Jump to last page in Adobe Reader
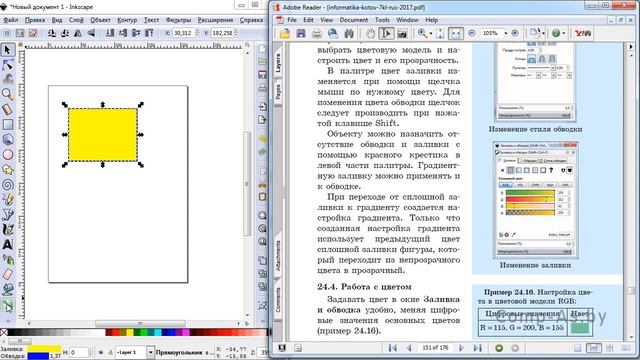Image resolution: width=640 pixels, height=360 pixels. point(477,348)
